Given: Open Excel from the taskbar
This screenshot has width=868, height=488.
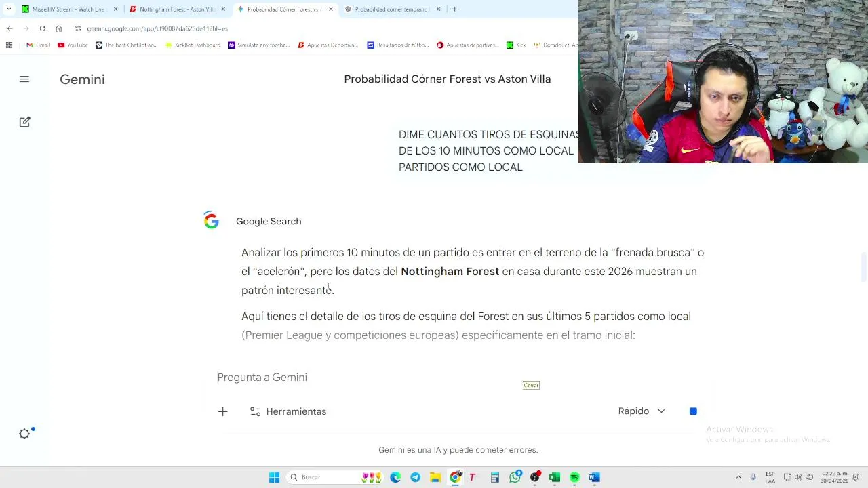Looking at the screenshot, I should [x=555, y=477].
